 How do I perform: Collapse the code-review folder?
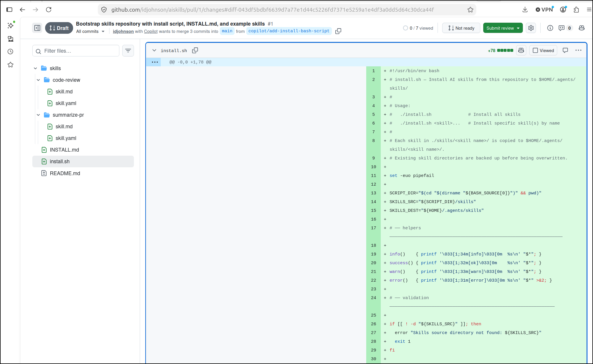[x=38, y=80]
